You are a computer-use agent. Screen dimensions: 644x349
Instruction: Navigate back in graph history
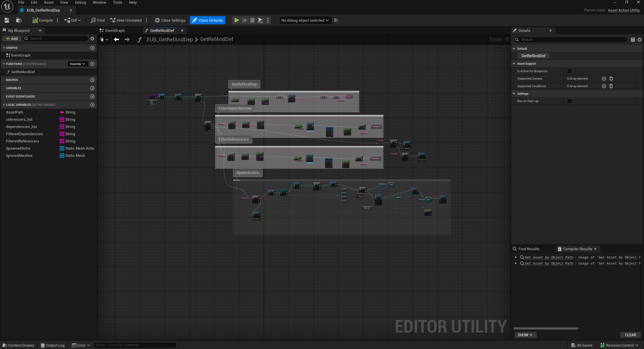[x=116, y=39]
